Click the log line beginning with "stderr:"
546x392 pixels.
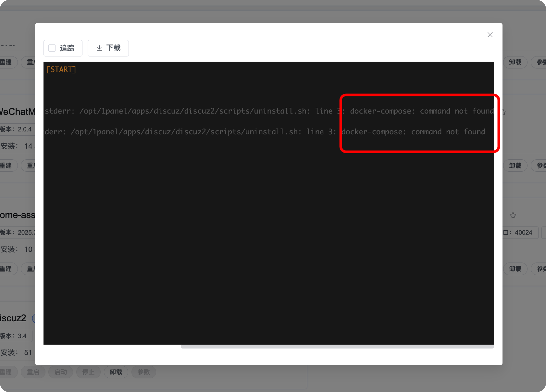[269, 111]
